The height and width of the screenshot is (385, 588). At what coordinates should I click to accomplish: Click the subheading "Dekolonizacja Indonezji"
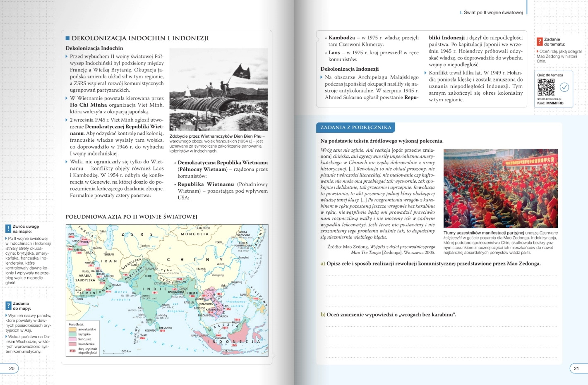pos(350,69)
